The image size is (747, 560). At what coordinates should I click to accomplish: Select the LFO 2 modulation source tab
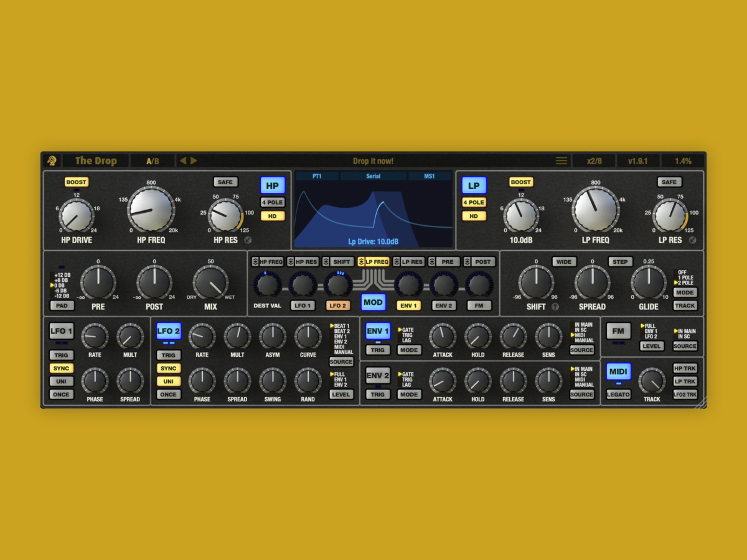337,306
